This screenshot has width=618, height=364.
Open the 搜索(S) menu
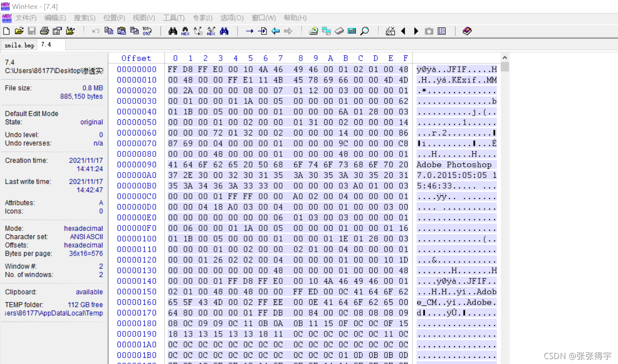point(85,18)
